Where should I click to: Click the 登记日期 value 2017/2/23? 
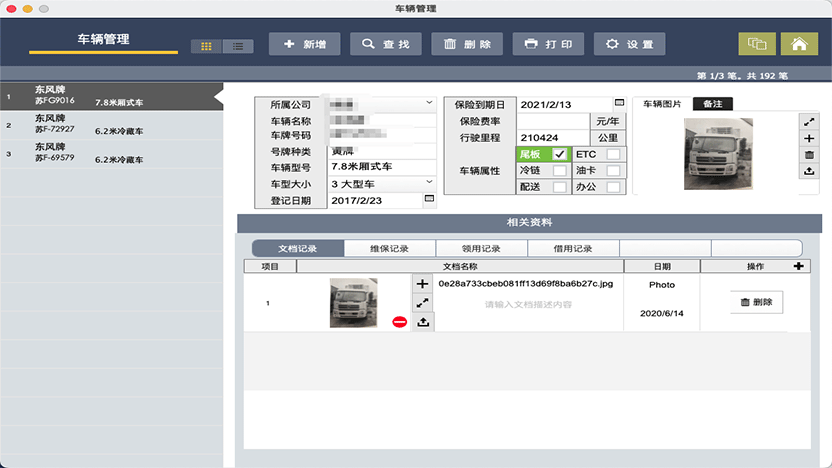357,201
